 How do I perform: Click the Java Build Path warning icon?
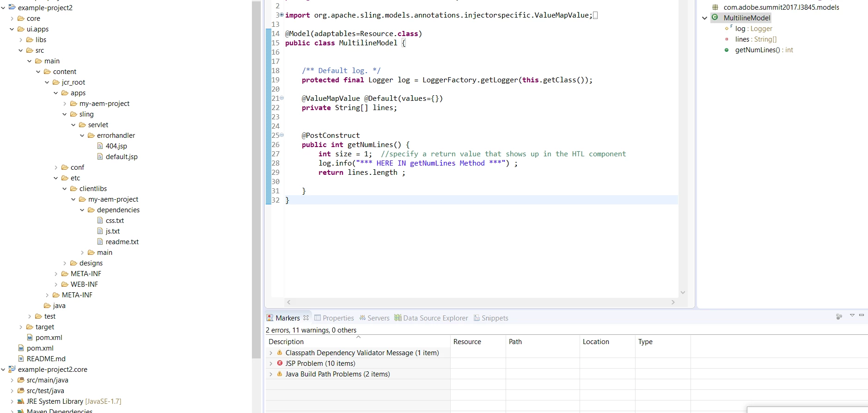(x=280, y=374)
